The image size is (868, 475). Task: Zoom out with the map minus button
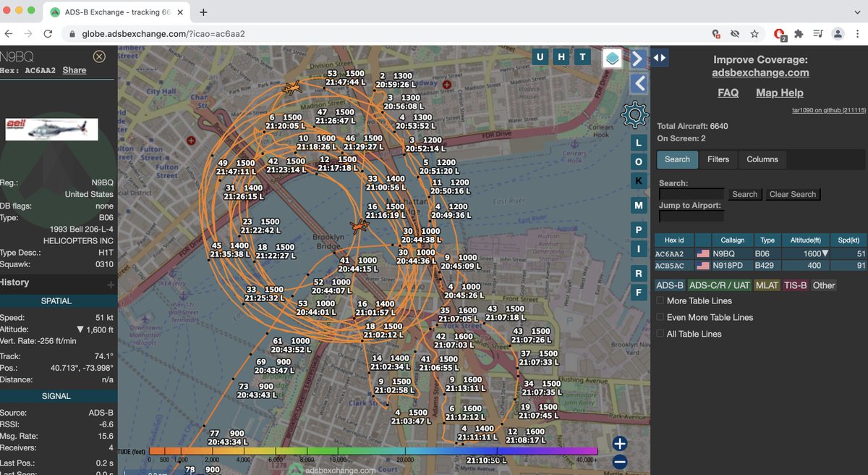coord(620,462)
